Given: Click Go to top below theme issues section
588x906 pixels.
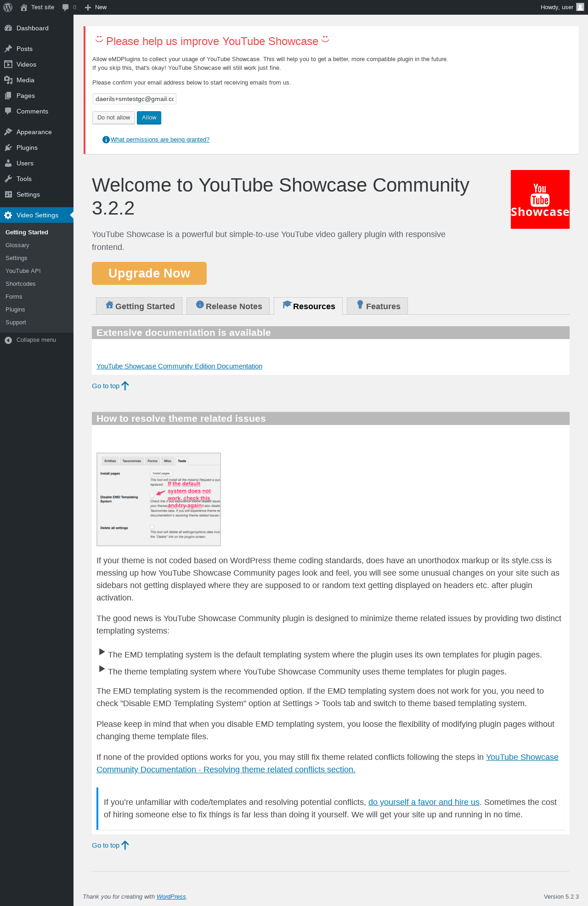Looking at the screenshot, I should (106, 845).
